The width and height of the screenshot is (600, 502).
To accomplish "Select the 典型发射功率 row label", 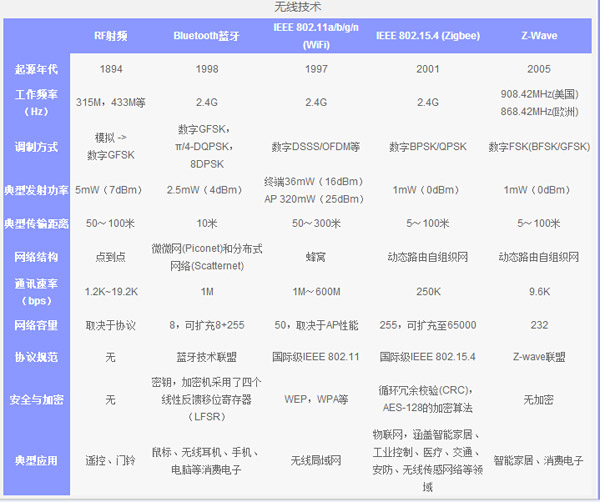I will (37, 189).
